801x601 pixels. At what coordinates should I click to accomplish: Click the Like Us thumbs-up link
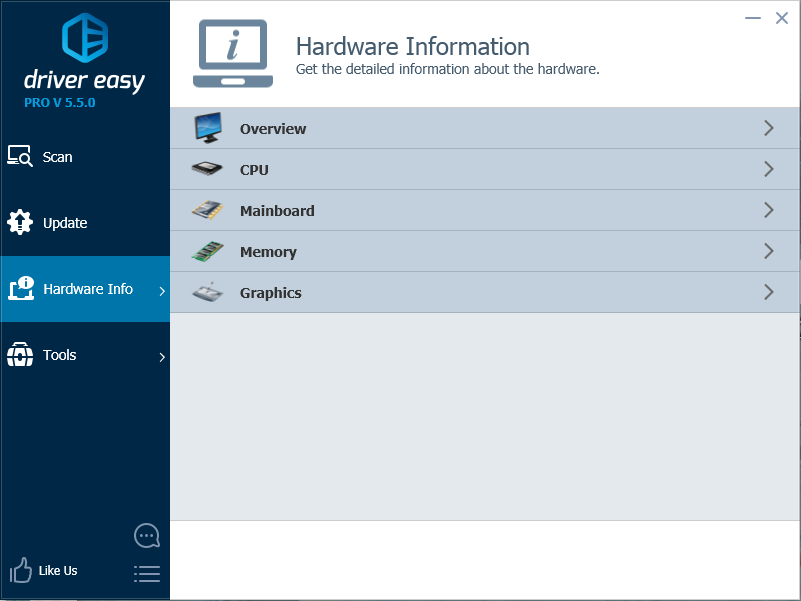click(44, 570)
